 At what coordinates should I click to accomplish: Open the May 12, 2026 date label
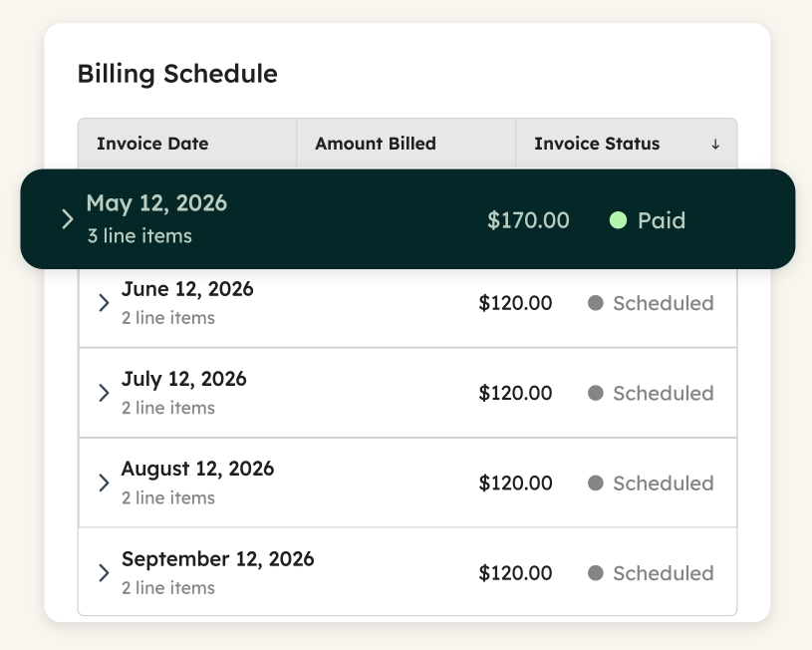[156, 203]
